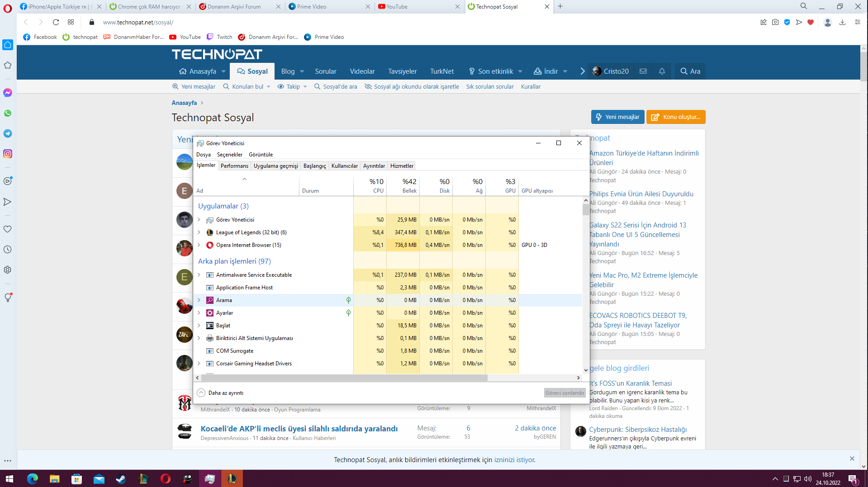The height and width of the screenshot is (487, 868).
Task: Expand the Antimalware Service Executable row
Action: 199,275
